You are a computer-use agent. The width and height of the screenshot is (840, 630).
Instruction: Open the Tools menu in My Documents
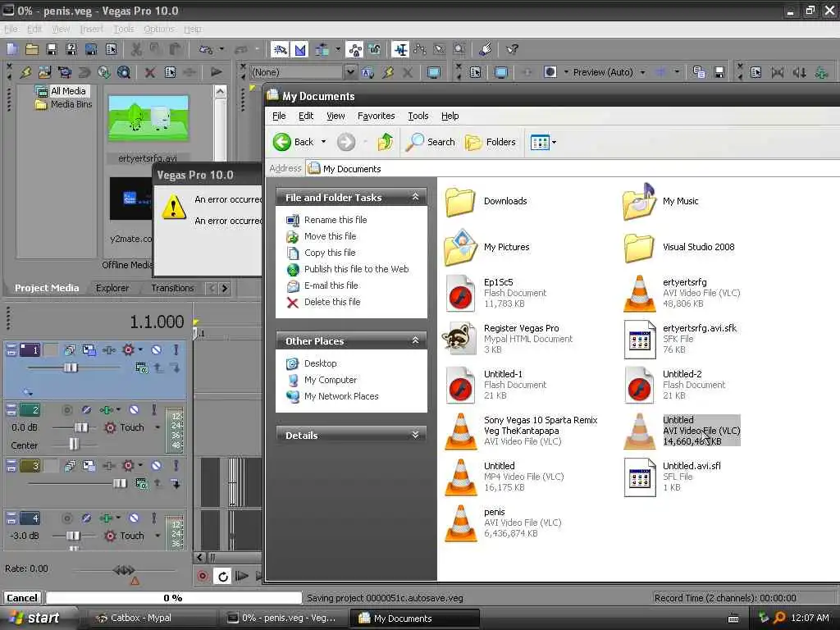pyautogui.click(x=418, y=116)
